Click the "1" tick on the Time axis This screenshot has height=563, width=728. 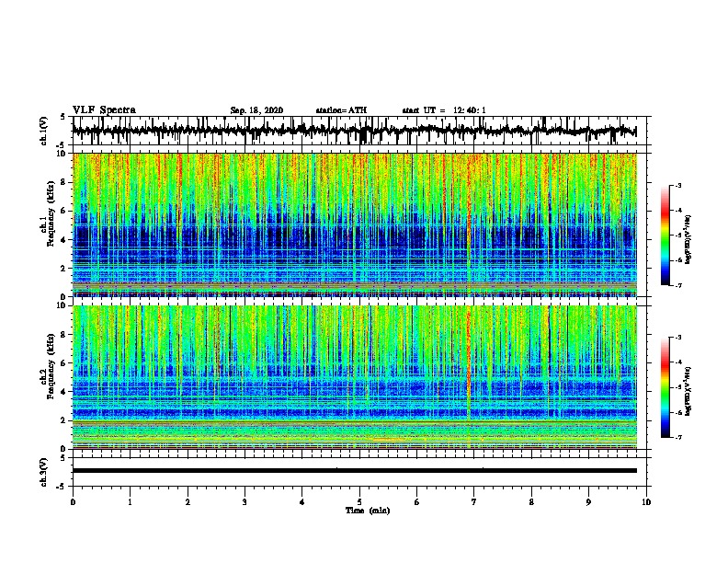130,502
